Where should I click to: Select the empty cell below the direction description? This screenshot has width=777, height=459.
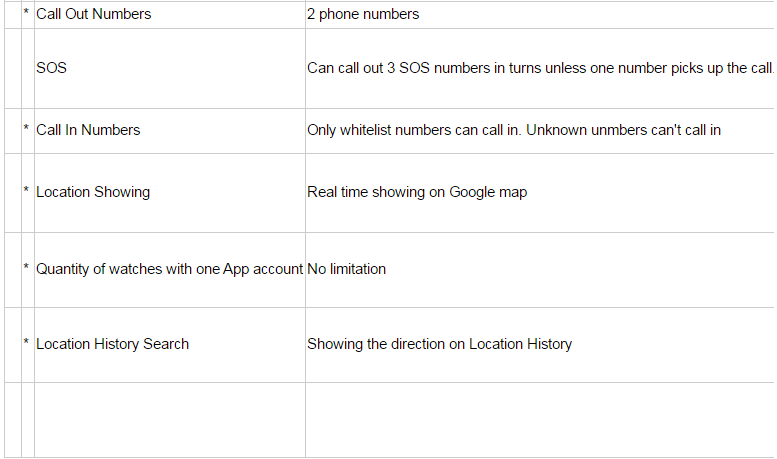point(540,420)
